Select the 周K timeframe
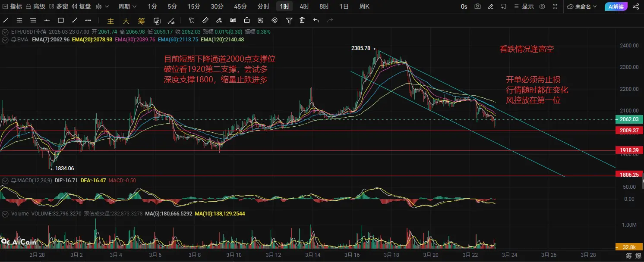 click(365, 6)
